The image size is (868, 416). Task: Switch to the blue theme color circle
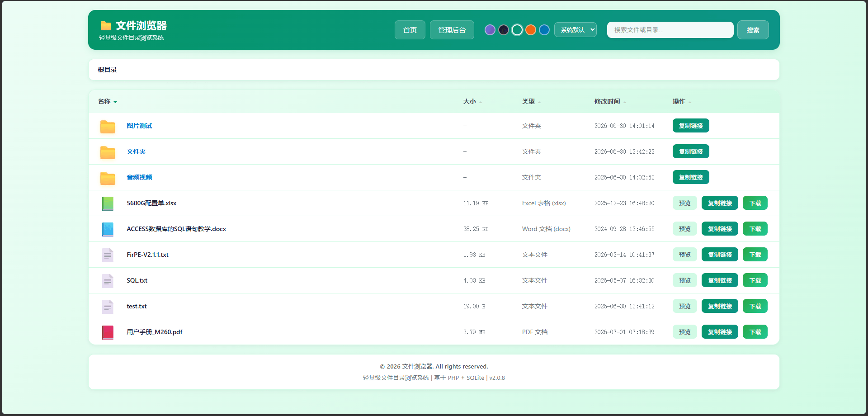pyautogui.click(x=544, y=30)
